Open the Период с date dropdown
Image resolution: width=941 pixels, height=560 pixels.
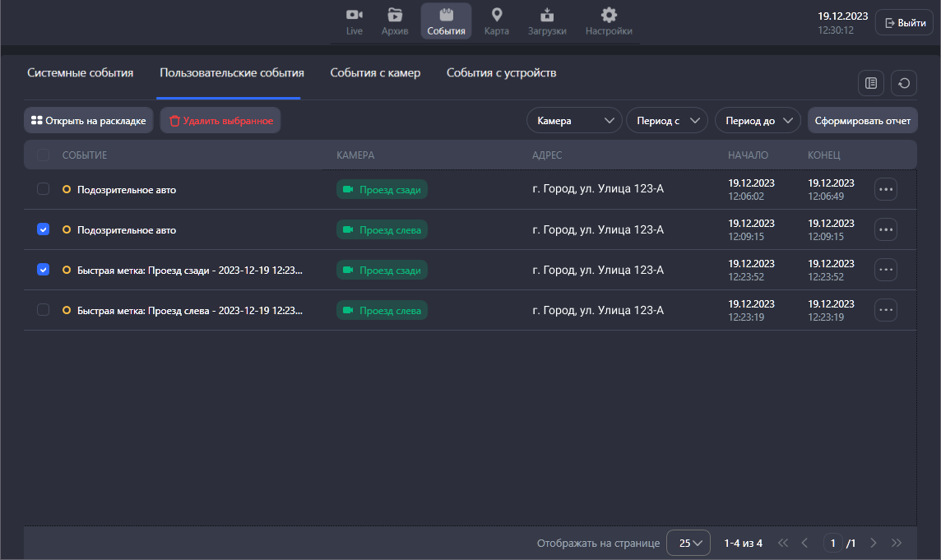pos(667,121)
